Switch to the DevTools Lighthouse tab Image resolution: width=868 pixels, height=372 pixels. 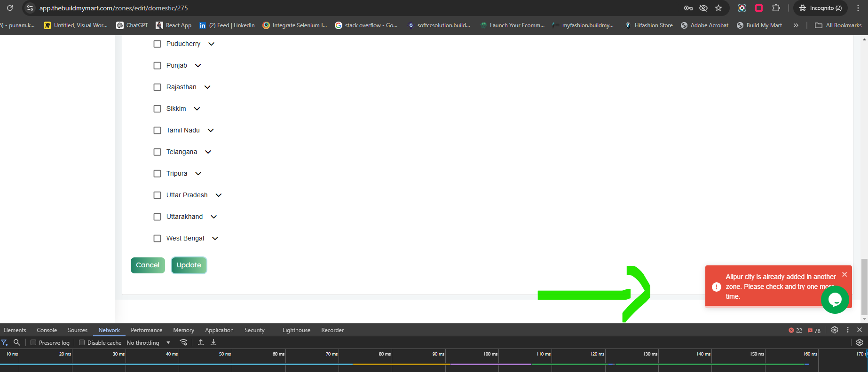[296, 330]
